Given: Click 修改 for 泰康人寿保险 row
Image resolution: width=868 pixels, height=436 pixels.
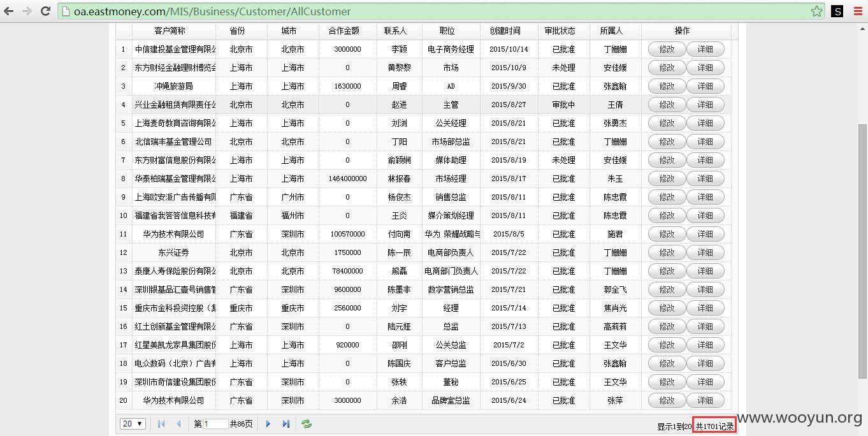Looking at the screenshot, I should coord(667,271).
